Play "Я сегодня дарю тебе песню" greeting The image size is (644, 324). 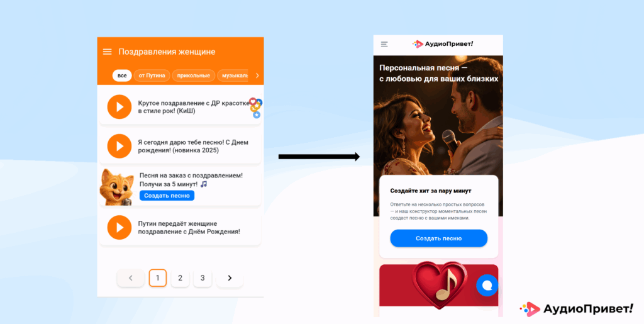coord(119,146)
